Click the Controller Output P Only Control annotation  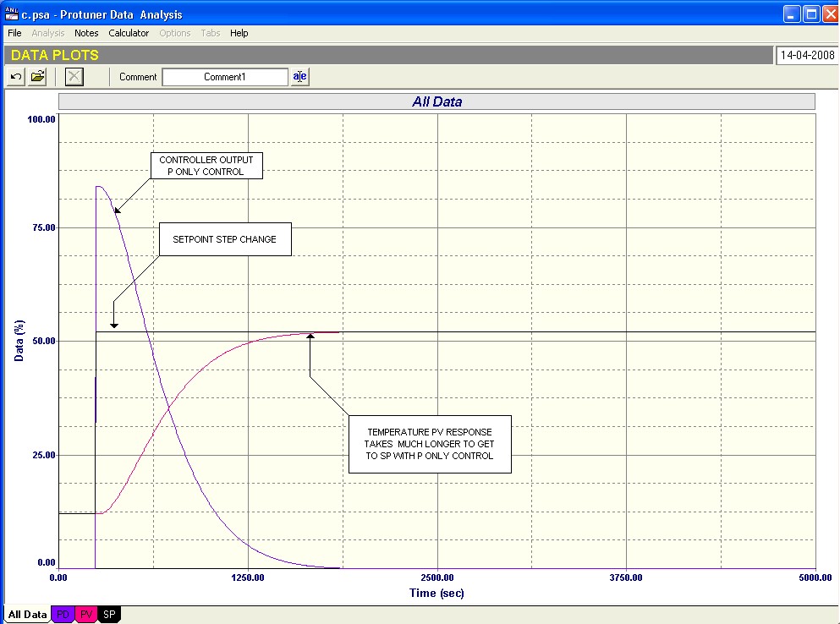[x=206, y=166]
